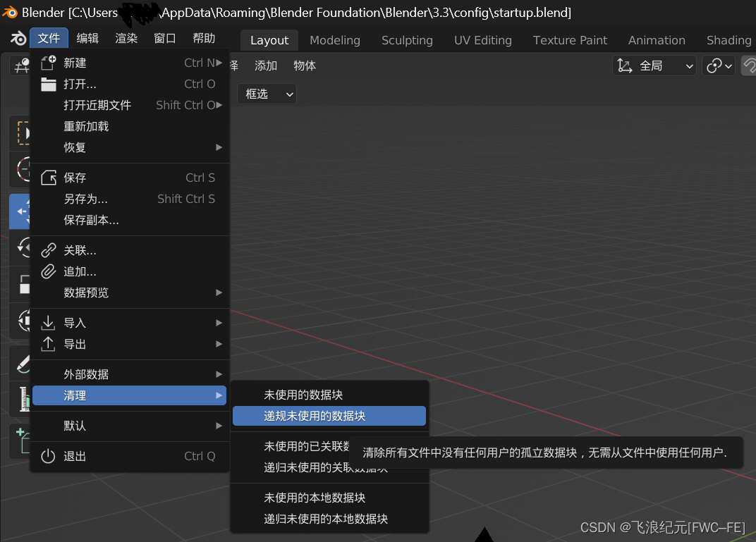Expand the 外部数据 submenu

[x=130, y=374]
